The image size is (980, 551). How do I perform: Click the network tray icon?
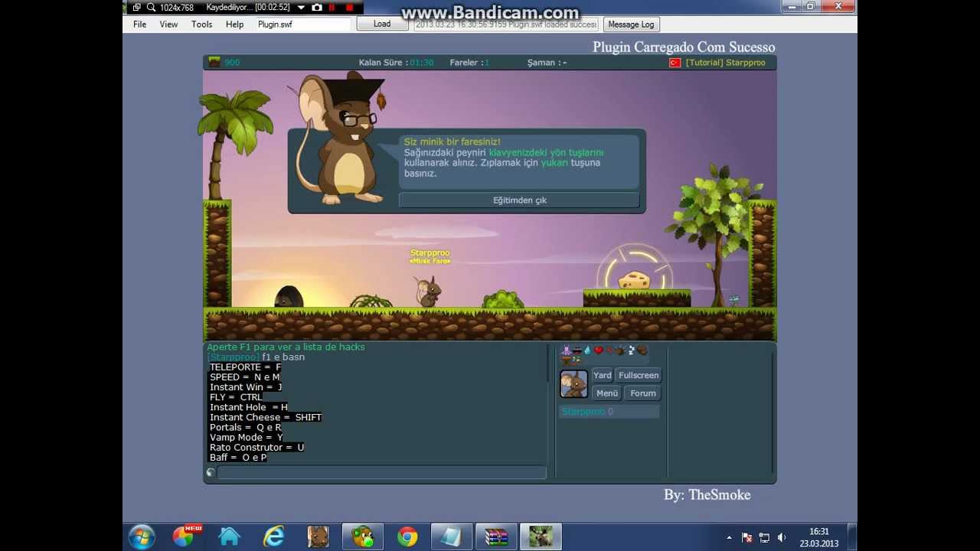764,537
